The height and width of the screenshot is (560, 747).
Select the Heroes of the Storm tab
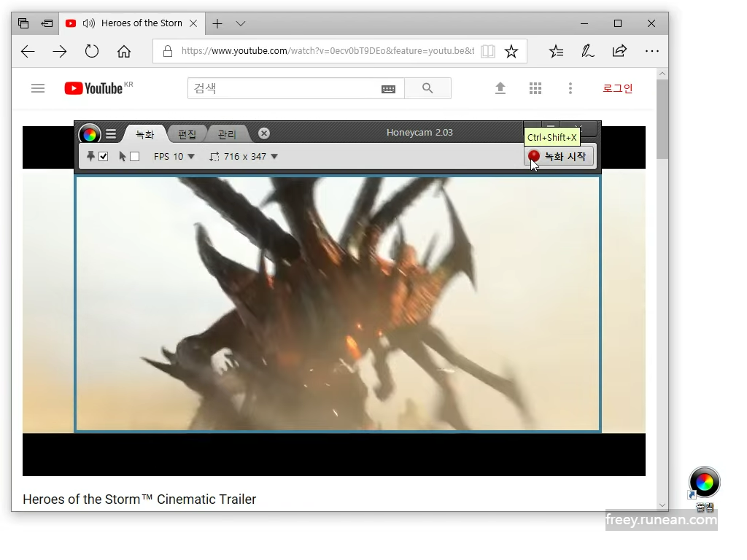pyautogui.click(x=133, y=23)
